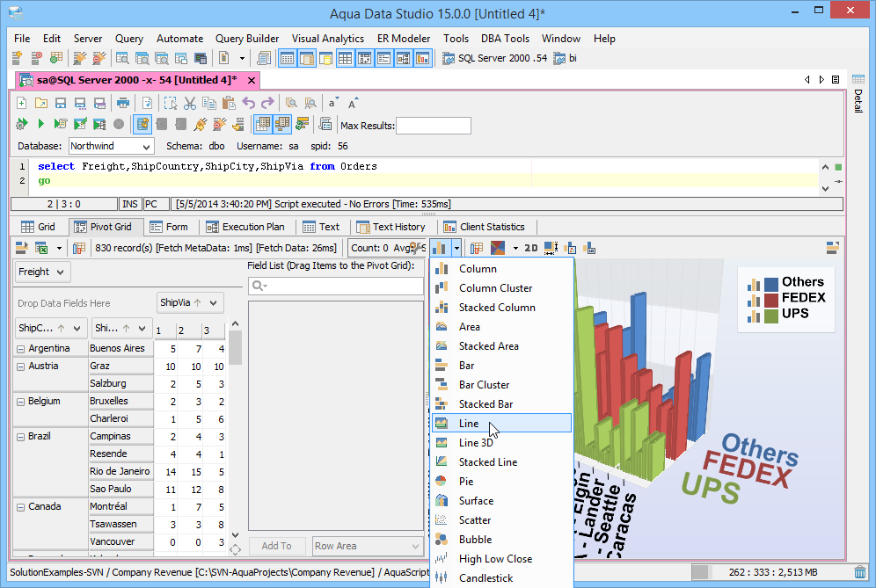876x588 pixels.
Task: Choose Stacked Column chart type
Action: click(497, 308)
